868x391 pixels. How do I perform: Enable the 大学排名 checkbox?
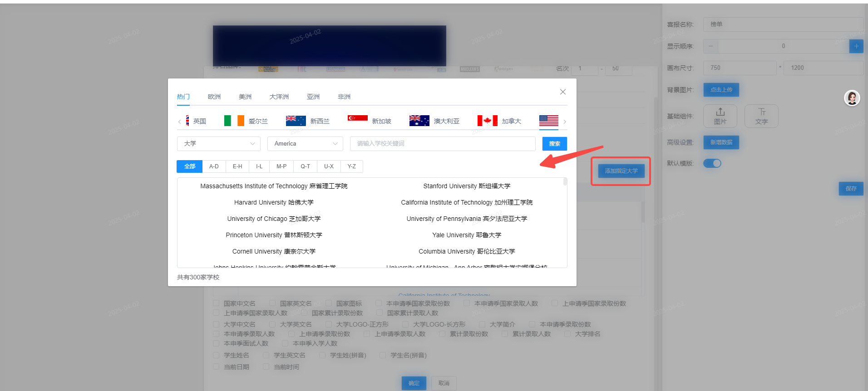pos(567,334)
